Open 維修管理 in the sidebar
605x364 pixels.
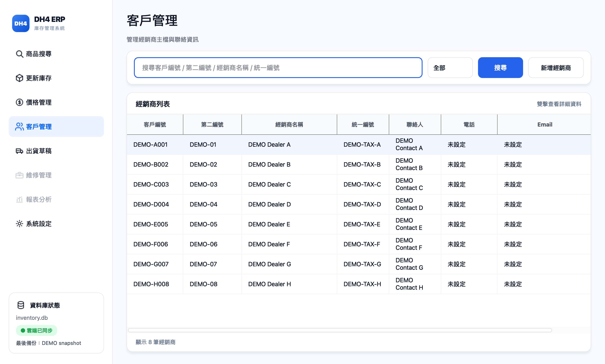pos(56,175)
